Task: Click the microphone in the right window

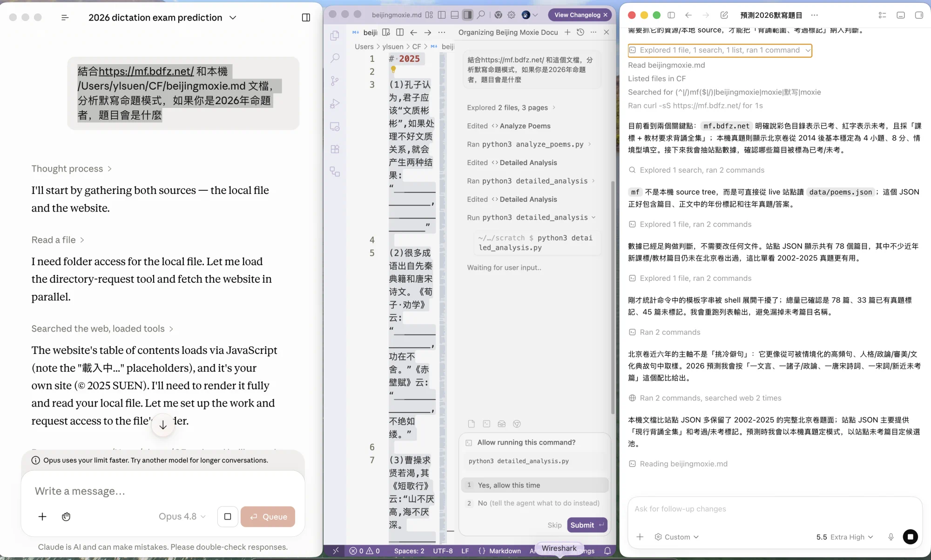Action: pyautogui.click(x=891, y=537)
